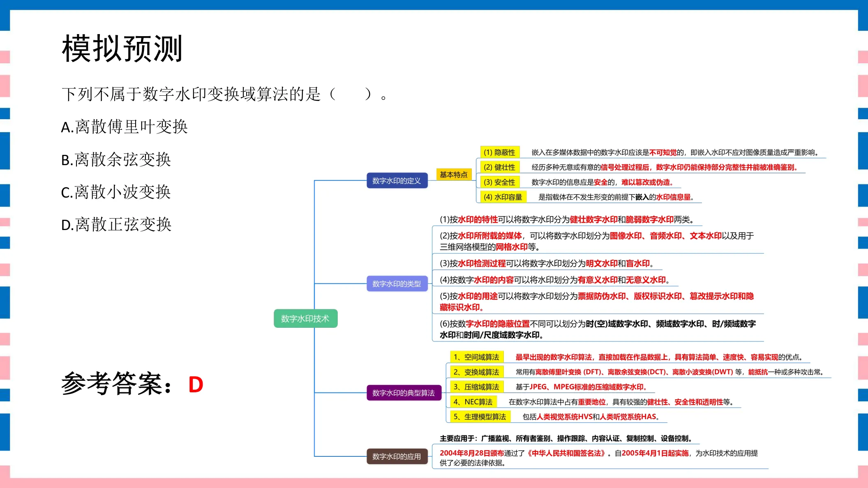Screen dimensions: 868x488
Task: Select the 数字水印的典型算法 node
Action: pyautogui.click(x=404, y=393)
